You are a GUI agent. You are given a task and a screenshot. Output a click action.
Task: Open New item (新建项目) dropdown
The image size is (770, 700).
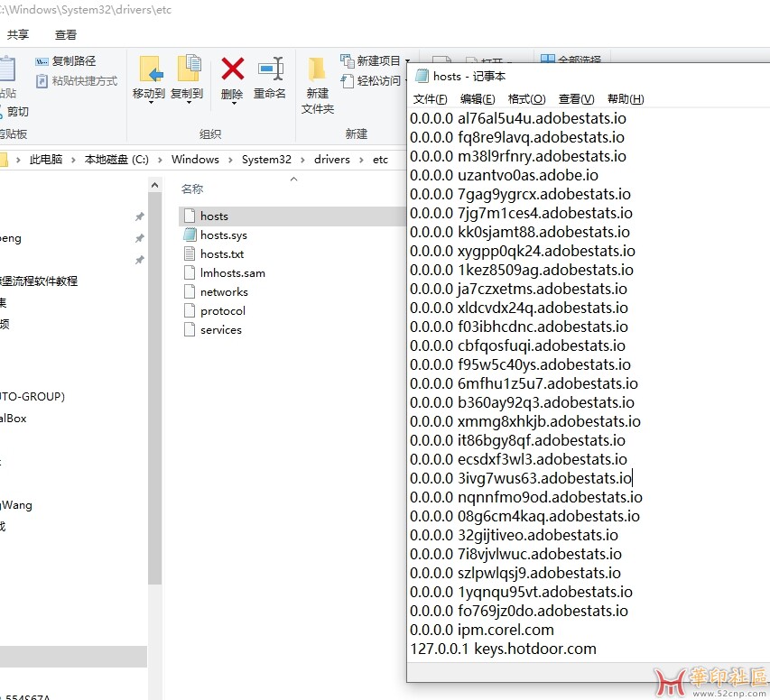click(x=376, y=60)
